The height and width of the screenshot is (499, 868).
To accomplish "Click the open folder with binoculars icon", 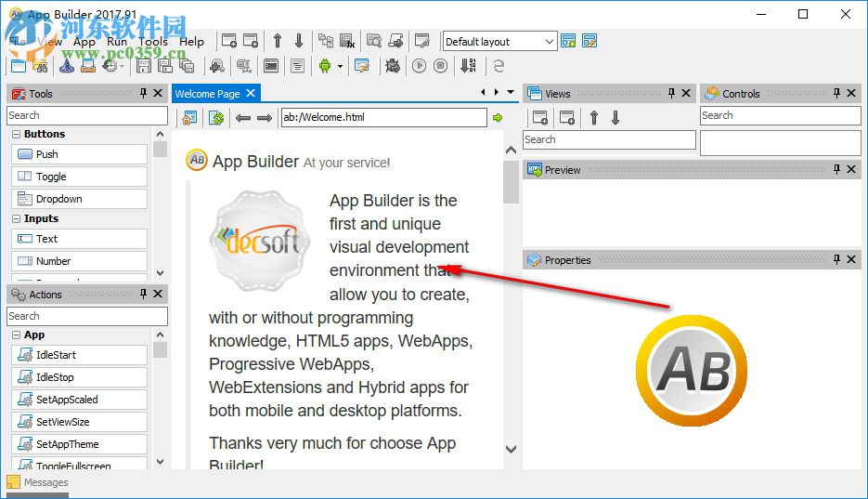I will coord(40,66).
